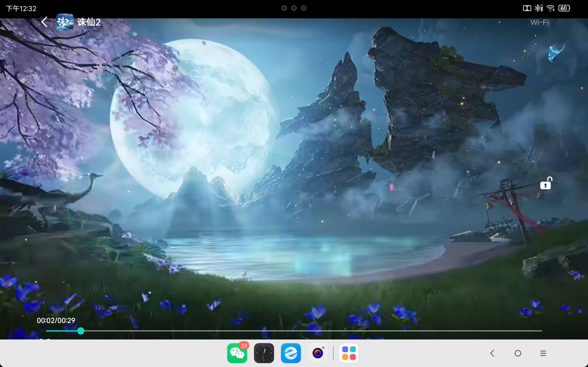Launch the blue browser app in dock

pos(291,353)
